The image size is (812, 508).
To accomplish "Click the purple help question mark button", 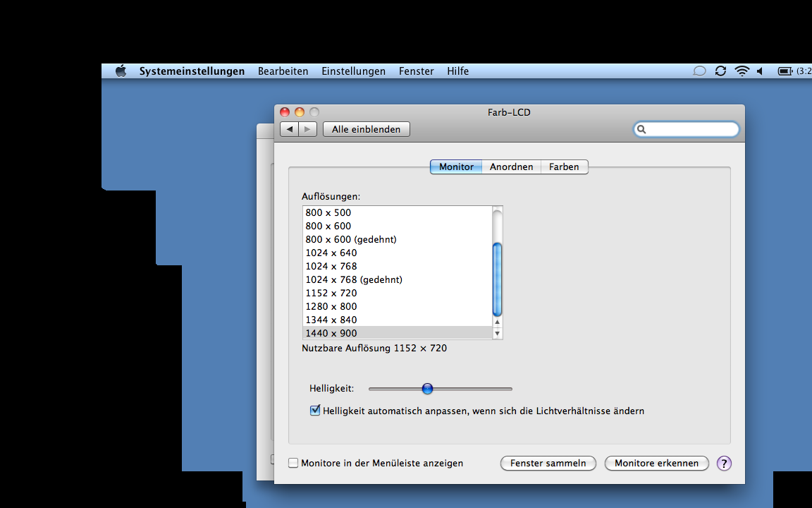I will (x=724, y=463).
